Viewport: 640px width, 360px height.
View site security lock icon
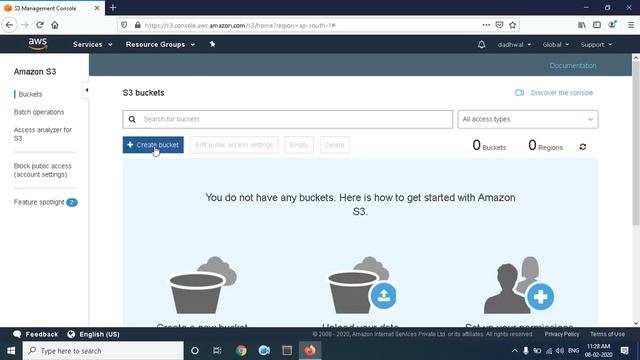pyautogui.click(x=138, y=25)
